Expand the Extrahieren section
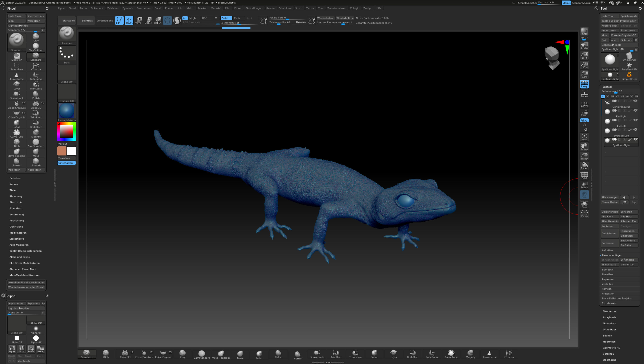 (609, 303)
